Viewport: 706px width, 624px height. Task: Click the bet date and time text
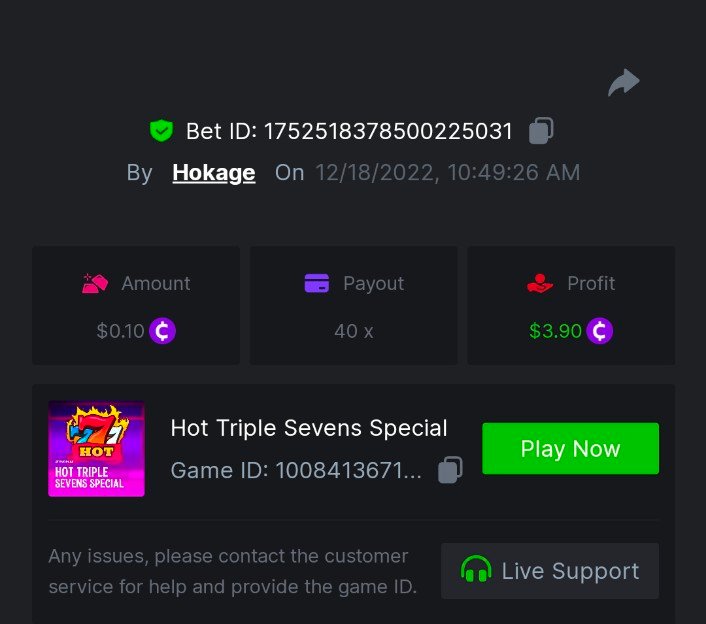[448, 173]
